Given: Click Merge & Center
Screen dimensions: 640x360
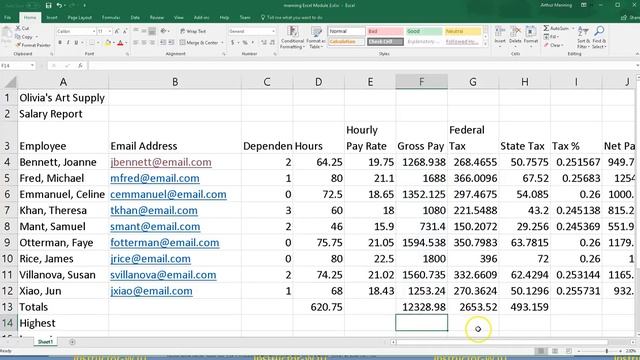Looking at the screenshot, I should click(199, 42).
